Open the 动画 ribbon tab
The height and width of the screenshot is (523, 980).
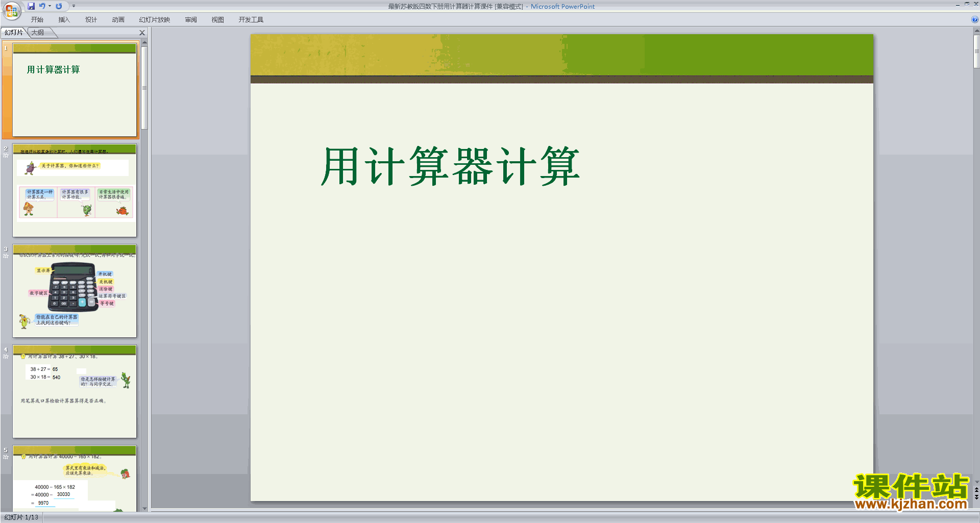118,20
